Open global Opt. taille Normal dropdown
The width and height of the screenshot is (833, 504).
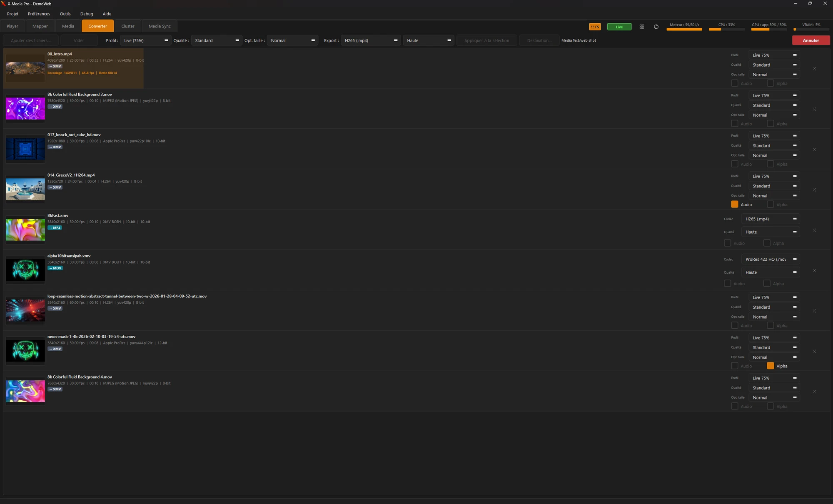292,40
